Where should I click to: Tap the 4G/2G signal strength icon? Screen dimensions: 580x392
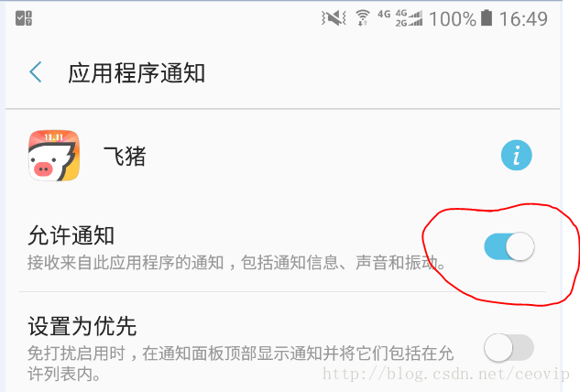pyautogui.click(x=409, y=18)
